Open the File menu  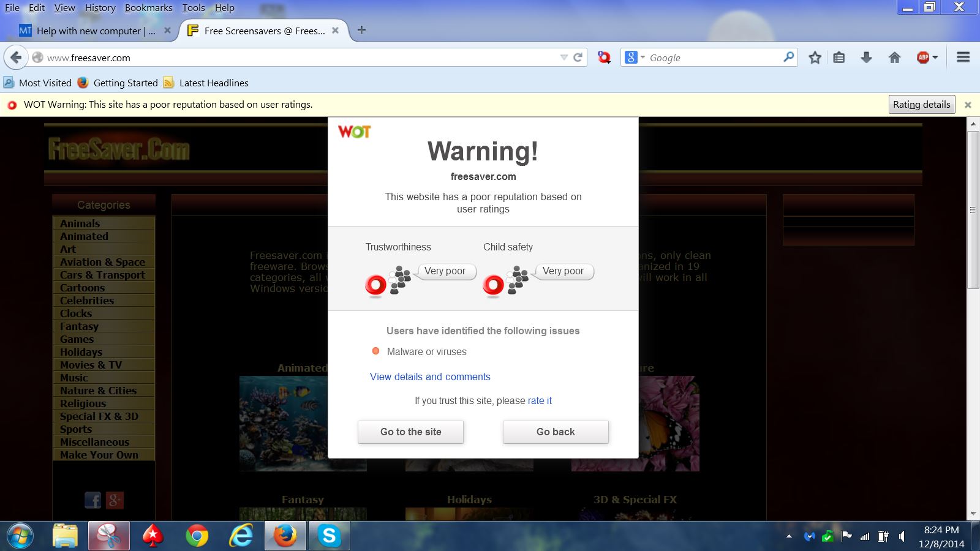click(x=12, y=8)
